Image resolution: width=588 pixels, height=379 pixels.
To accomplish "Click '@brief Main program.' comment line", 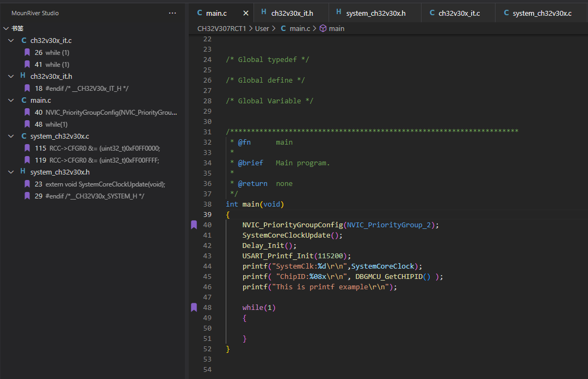I will tap(280, 163).
